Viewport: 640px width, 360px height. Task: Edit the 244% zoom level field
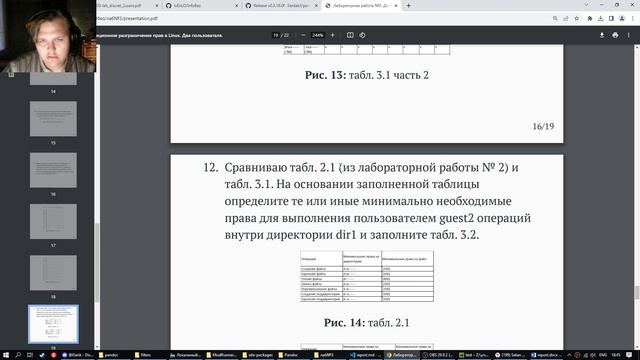pyautogui.click(x=318, y=35)
